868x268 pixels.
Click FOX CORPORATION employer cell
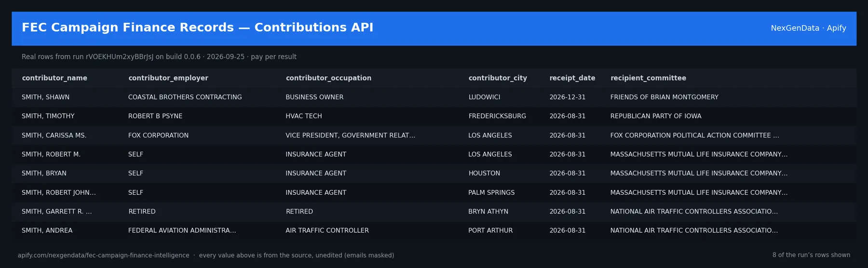pyautogui.click(x=158, y=135)
